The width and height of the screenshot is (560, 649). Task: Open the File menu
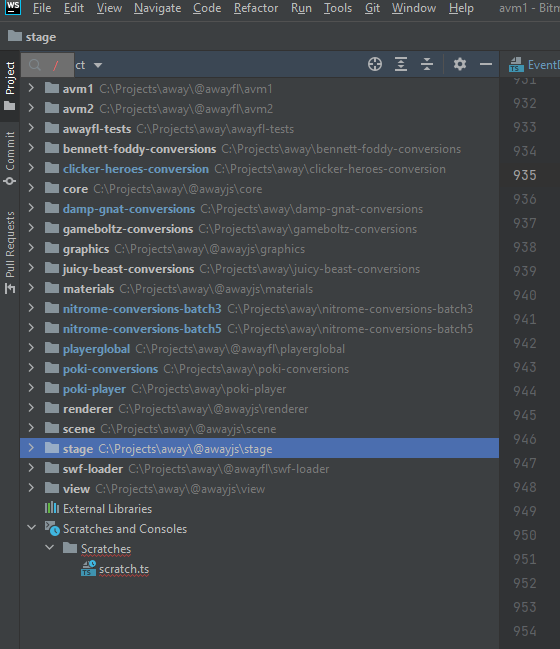(x=42, y=8)
